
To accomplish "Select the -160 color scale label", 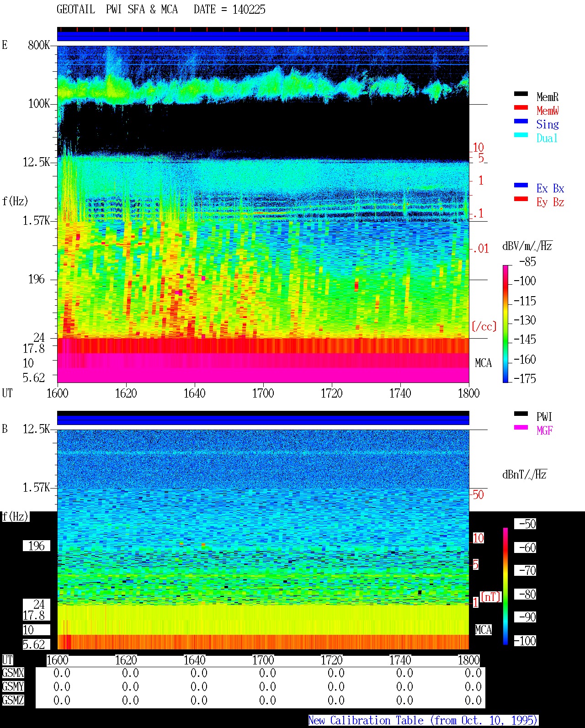I will tap(525, 360).
